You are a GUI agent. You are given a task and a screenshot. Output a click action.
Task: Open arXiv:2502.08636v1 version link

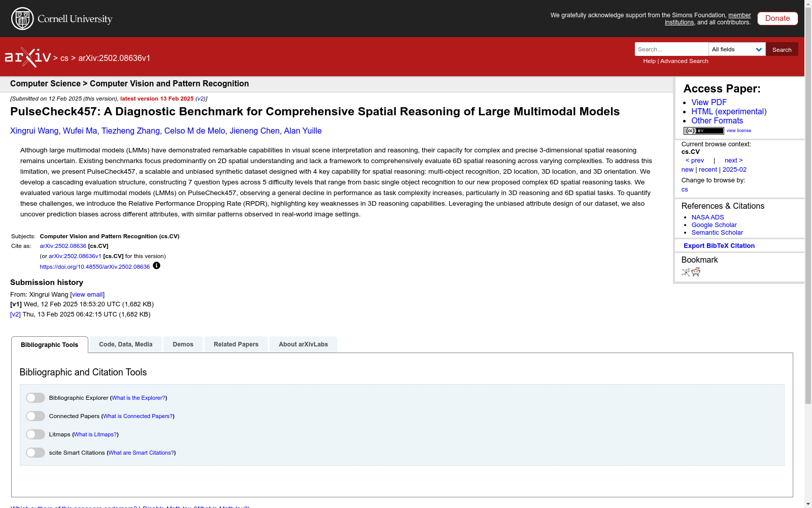coord(75,256)
